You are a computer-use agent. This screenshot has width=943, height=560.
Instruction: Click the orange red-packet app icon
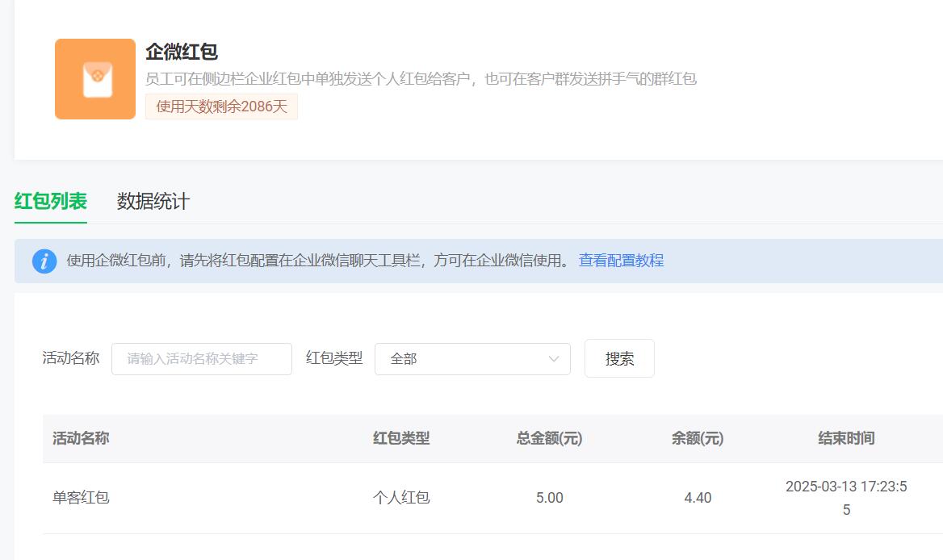[x=95, y=79]
